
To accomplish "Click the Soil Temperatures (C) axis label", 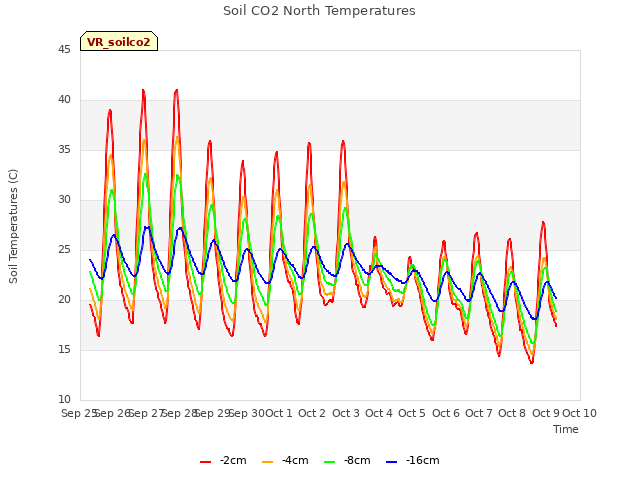I will (13, 226).
